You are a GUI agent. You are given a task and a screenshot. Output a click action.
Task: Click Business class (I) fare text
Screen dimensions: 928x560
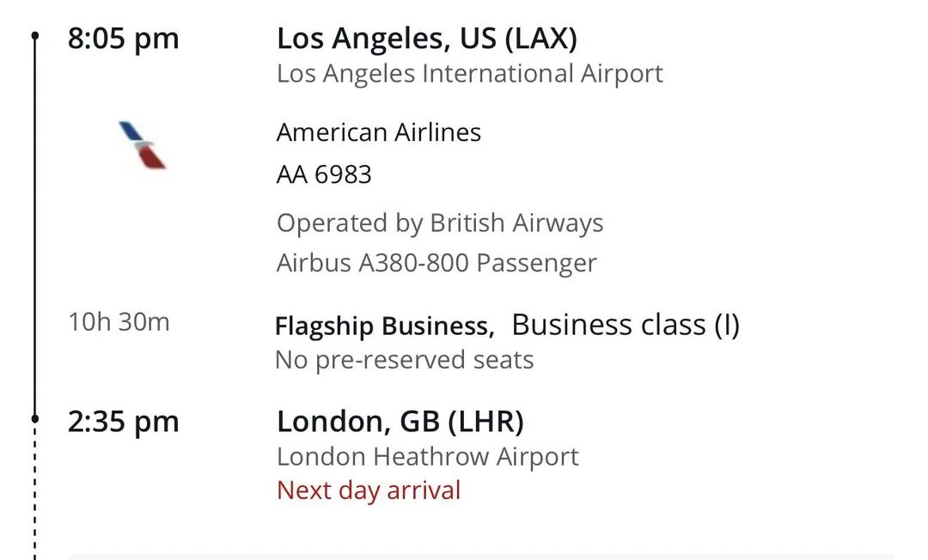tap(625, 325)
